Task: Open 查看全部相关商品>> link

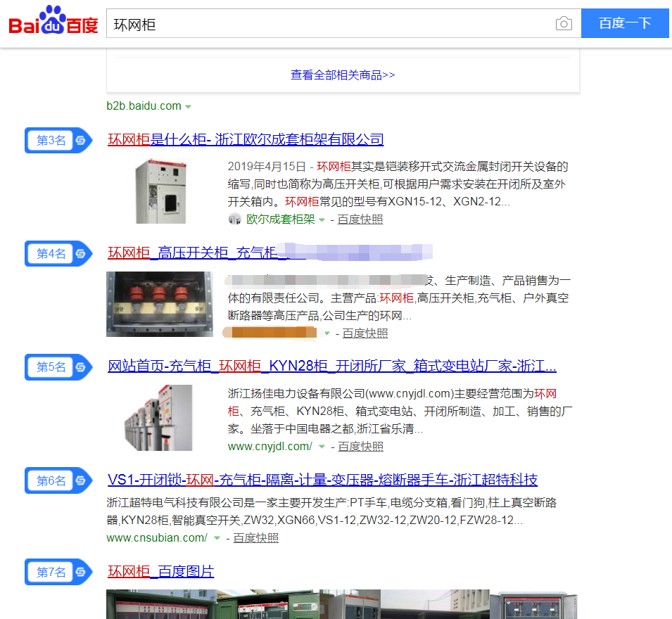Action: (x=343, y=75)
